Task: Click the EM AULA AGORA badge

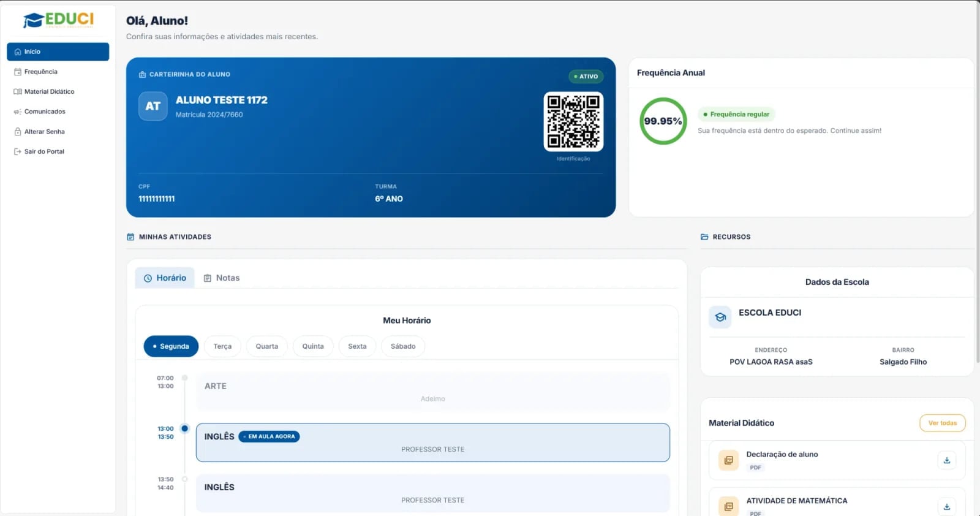Action: coord(269,436)
